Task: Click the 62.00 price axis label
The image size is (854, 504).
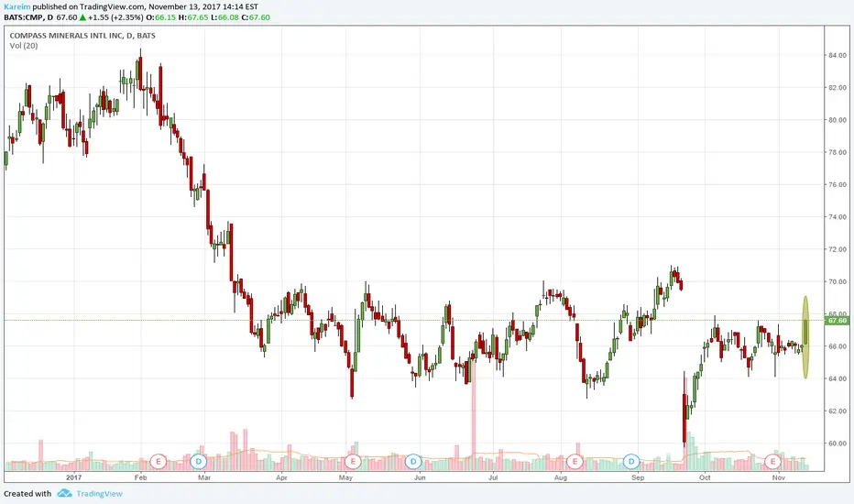Action: click(x=838, y=411)
